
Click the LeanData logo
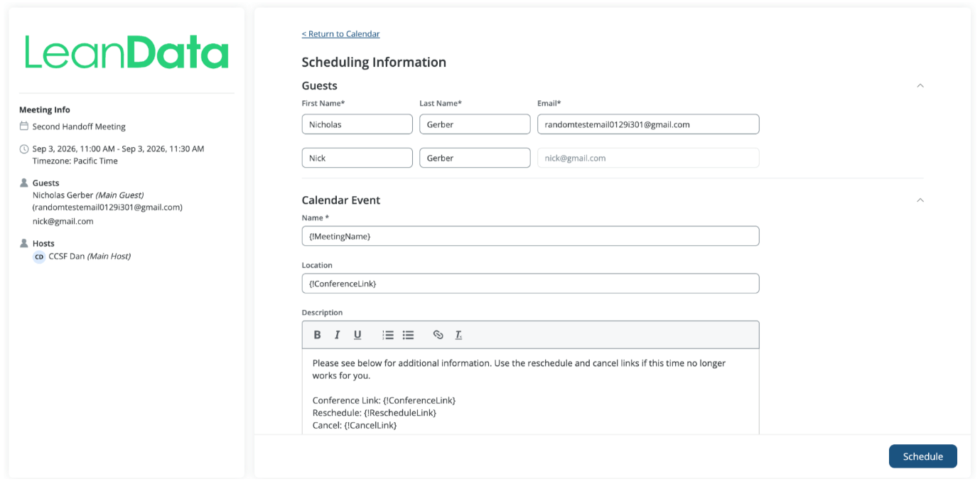(x=127, y=53)
